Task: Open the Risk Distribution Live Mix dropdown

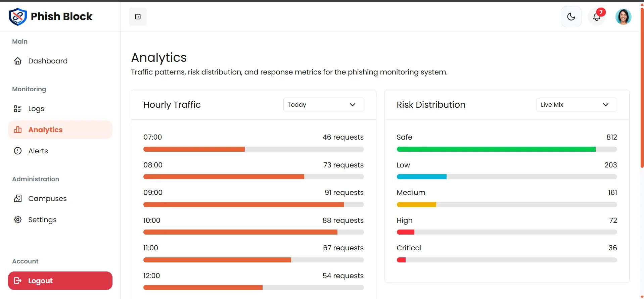Action: coord(577,105)
